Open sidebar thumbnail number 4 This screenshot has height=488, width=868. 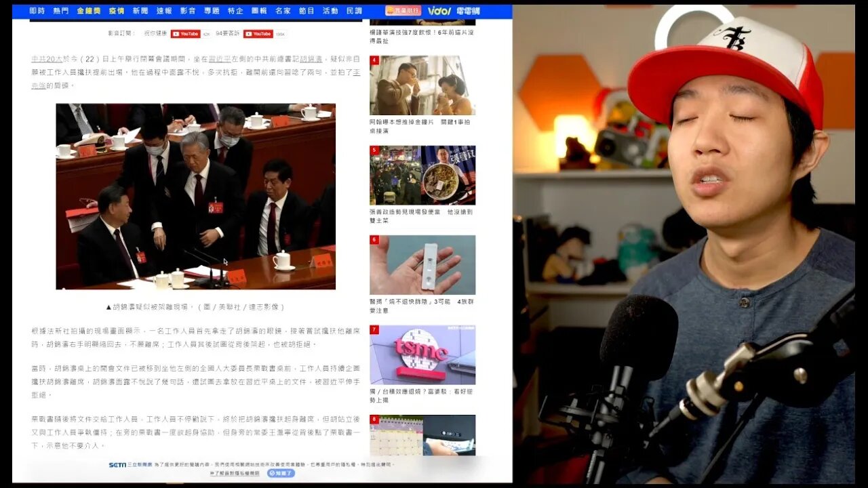click(x=422, y=85)
